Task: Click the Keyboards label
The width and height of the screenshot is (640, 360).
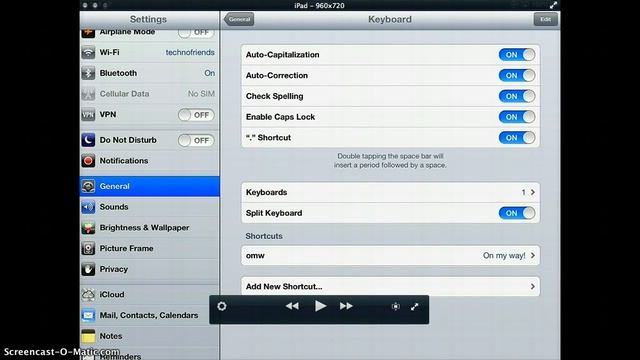Action: tap(266, 192)
